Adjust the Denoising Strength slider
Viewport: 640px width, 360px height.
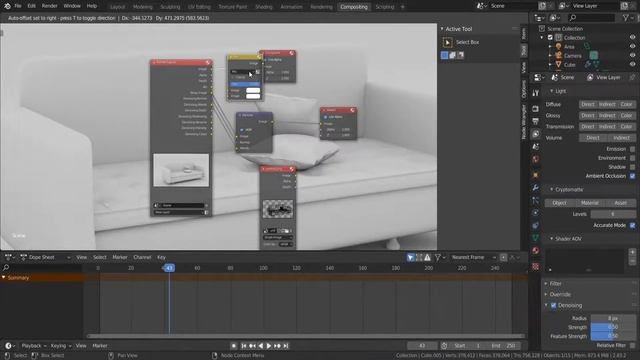click(x=613, y=327)
